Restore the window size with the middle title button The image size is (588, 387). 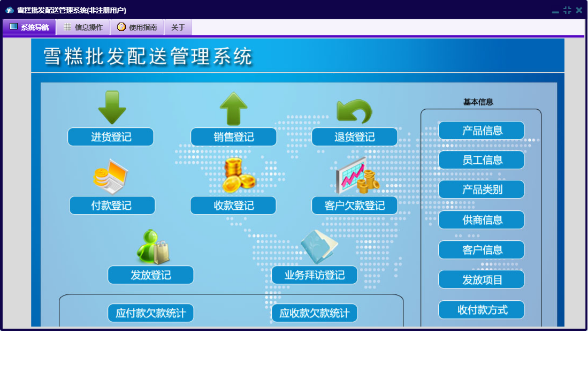(567, 11)
